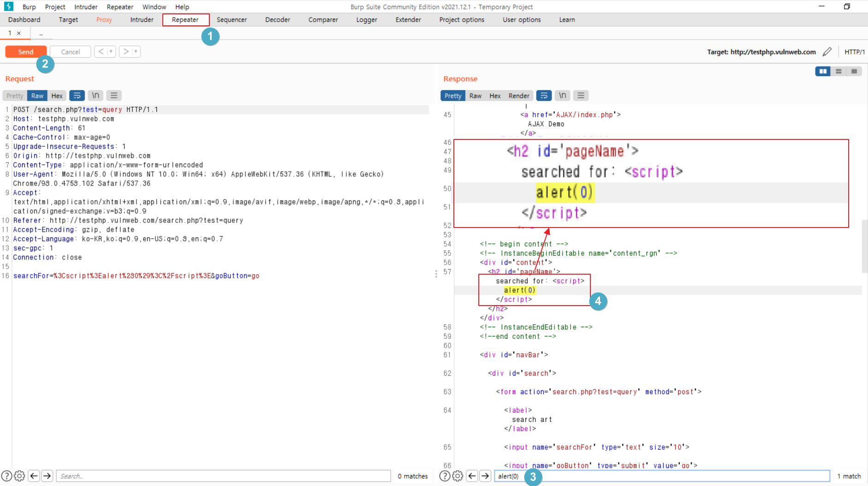Open the Project menu

click(x=55, y=7)
